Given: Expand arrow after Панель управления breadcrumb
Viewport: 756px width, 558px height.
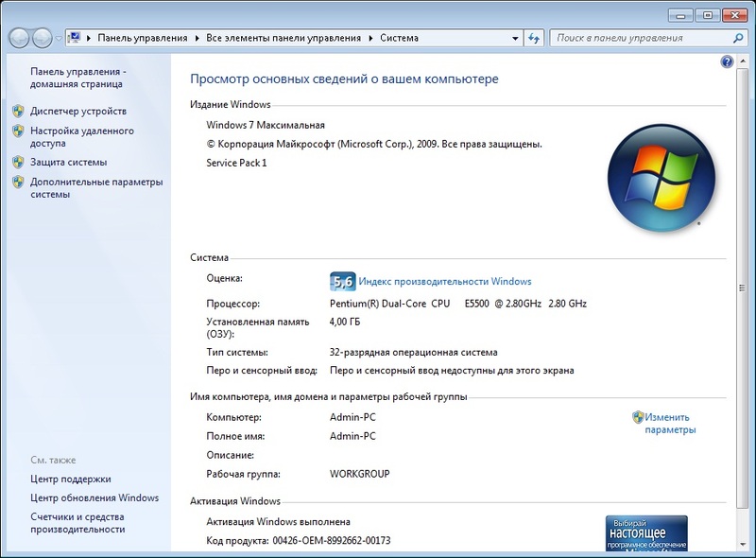Looking at the screenshot, I should pyautogui.click(x=198, y=38).
